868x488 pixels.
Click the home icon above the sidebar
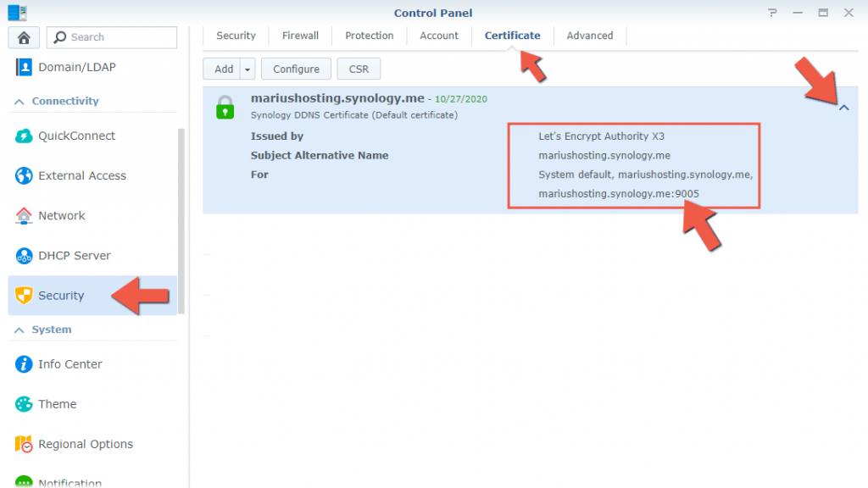23,37
